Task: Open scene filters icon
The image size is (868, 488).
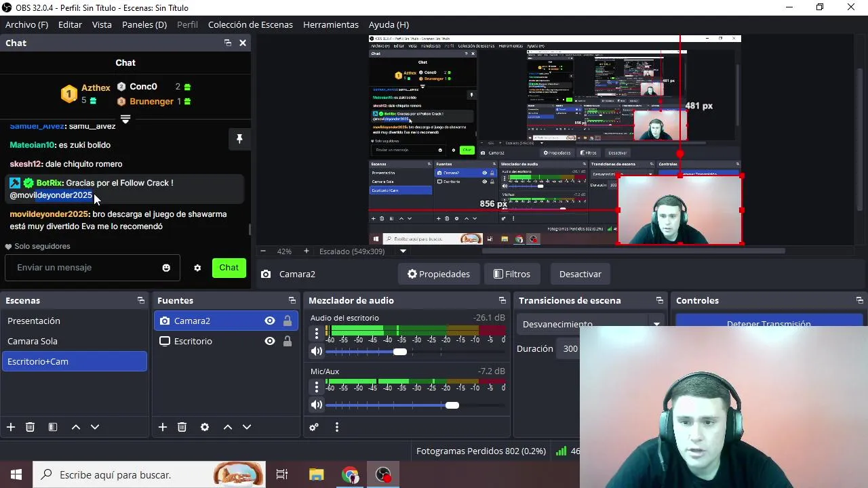Action: point(52,427)
